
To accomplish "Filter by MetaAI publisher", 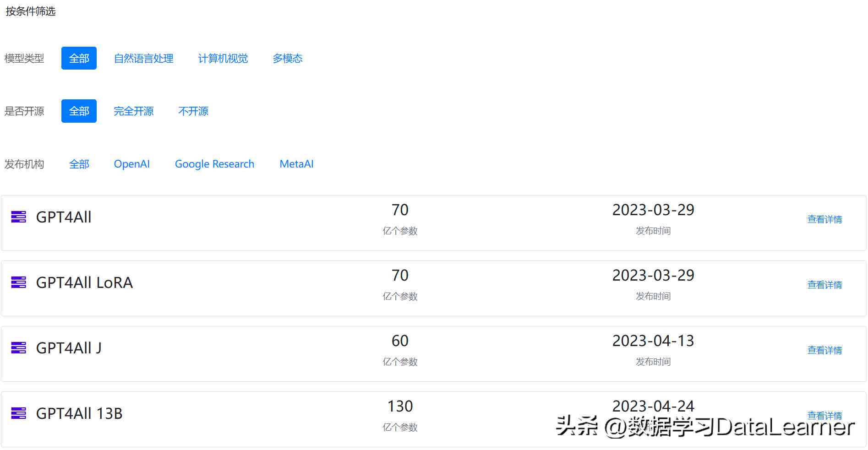I will 296,164.
